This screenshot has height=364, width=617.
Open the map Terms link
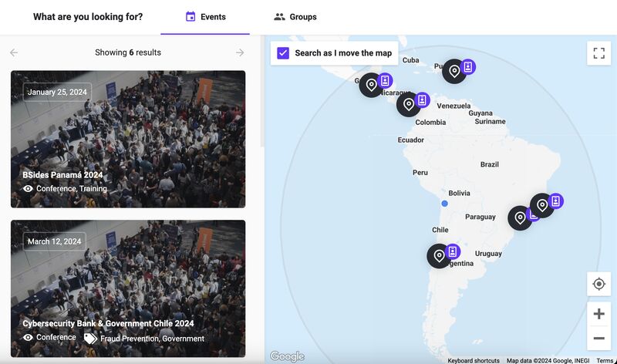(x=605, y=360)
